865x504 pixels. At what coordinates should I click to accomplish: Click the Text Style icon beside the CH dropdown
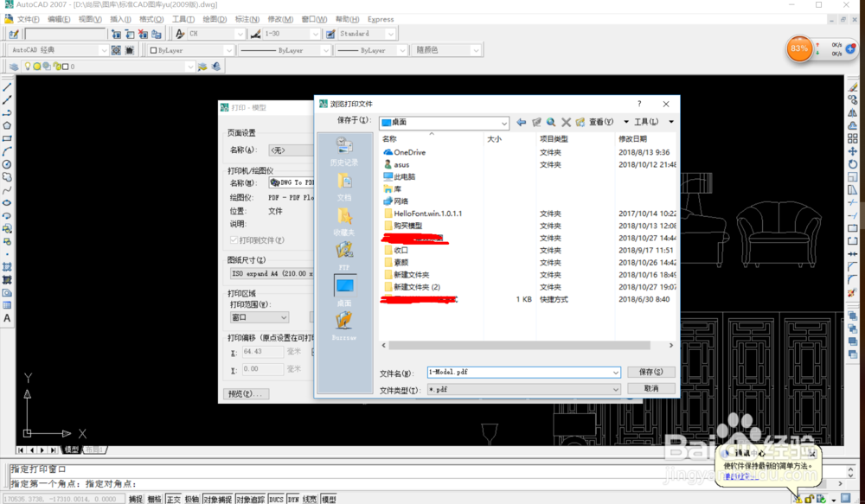(x=180, y=34)
